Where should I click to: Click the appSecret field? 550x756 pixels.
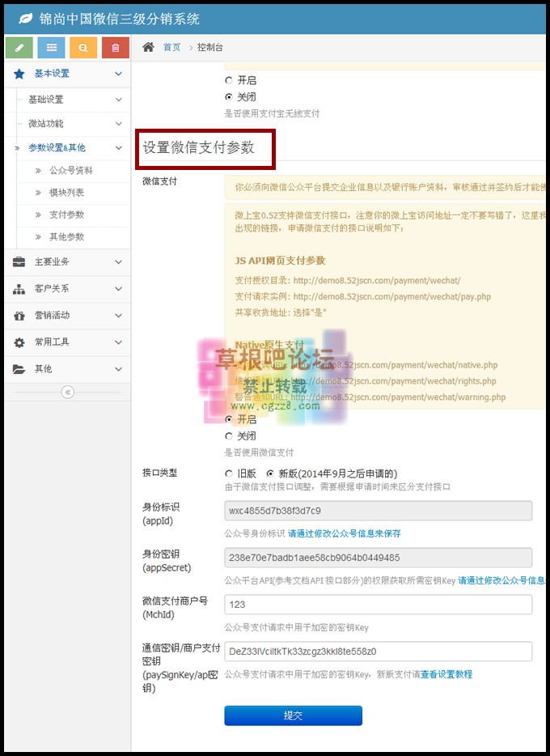click(378, 558)
